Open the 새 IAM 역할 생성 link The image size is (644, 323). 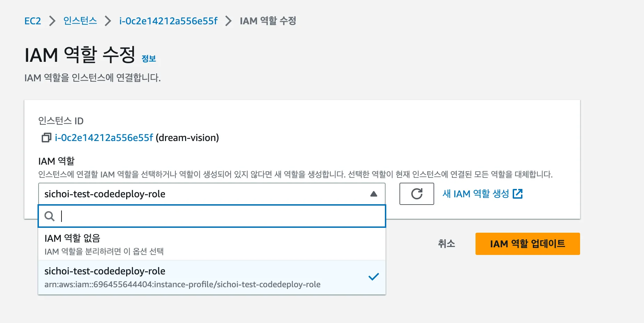click(476, 194)
